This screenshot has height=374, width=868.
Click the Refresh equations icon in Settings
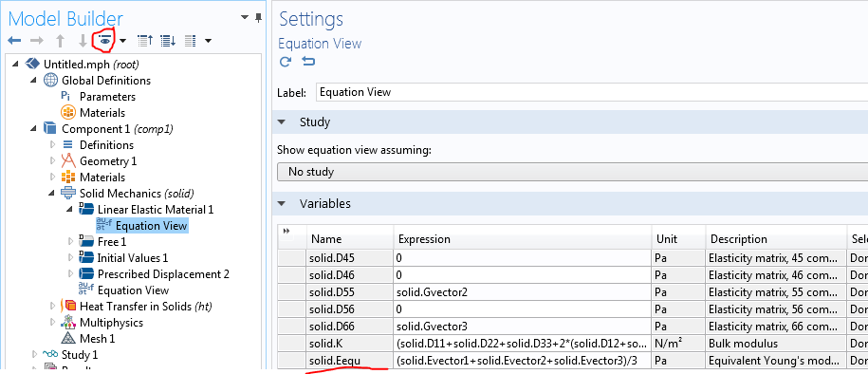(x=286, y=61)
